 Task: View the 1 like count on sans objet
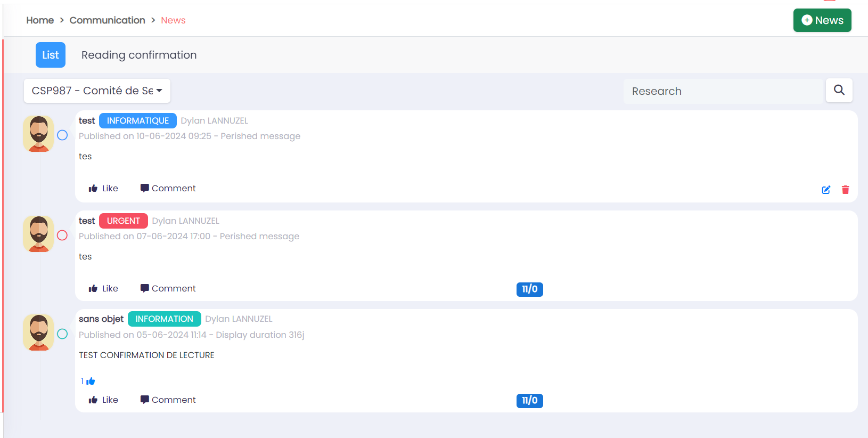[x=88, y=381]
